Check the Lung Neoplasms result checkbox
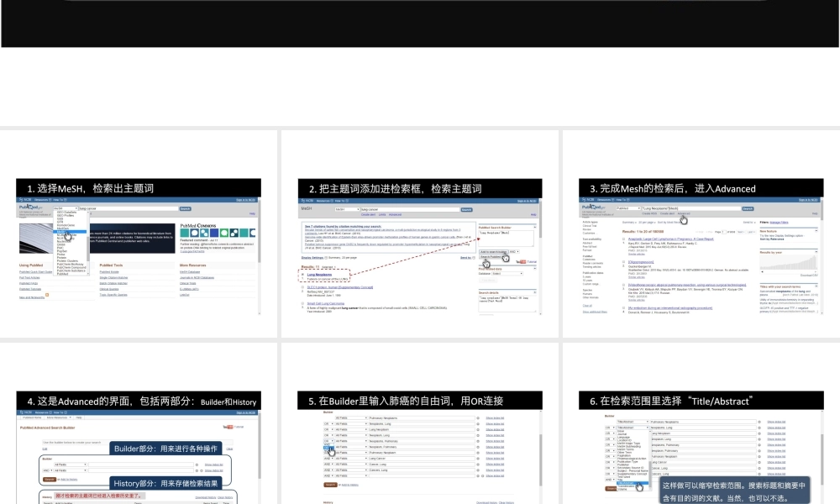Image resolution: width=840 pixels, height=504 pixels. (302, 274)
